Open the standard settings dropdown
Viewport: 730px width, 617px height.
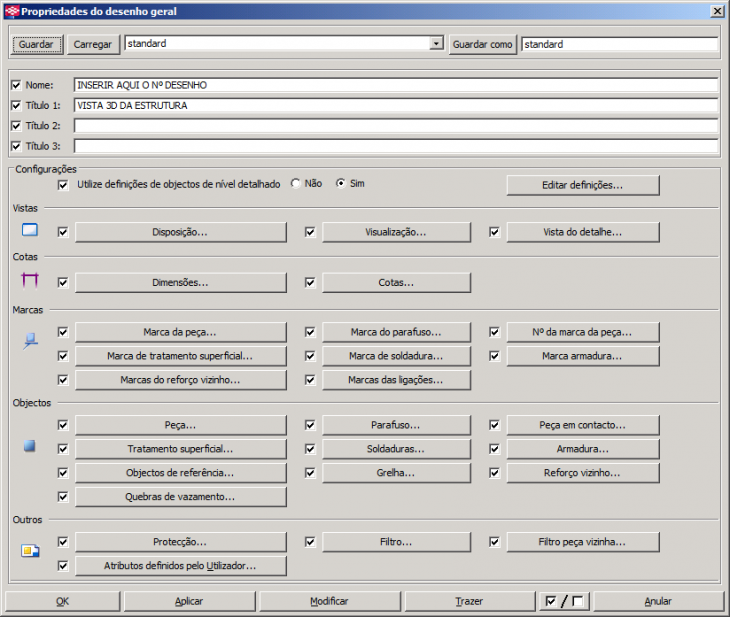(x=436, y=43)
